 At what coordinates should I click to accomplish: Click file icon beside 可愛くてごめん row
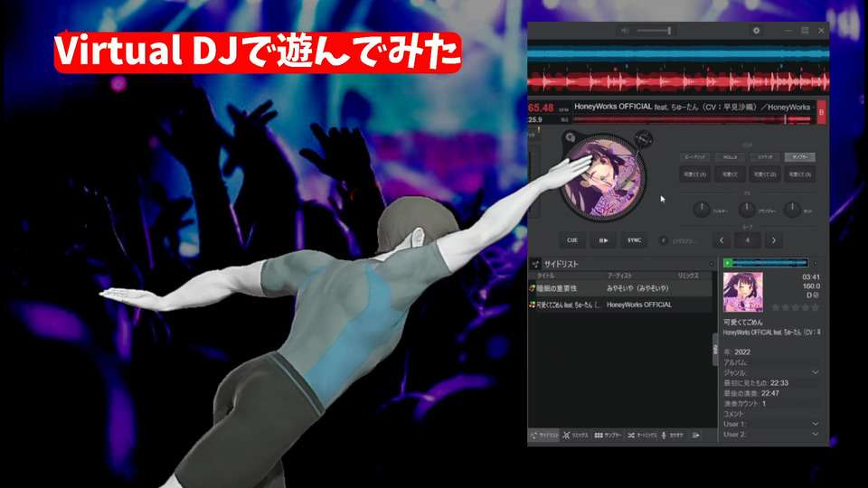point(533,305)
